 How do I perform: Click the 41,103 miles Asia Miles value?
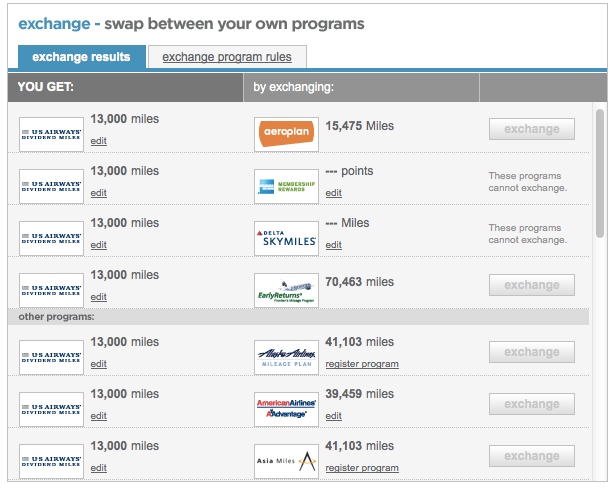point(360,446)
